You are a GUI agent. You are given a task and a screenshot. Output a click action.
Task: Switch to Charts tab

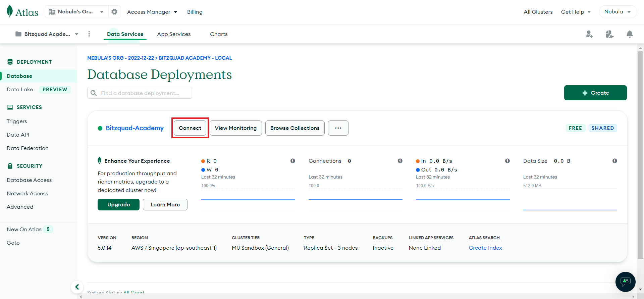click(219, 34)
